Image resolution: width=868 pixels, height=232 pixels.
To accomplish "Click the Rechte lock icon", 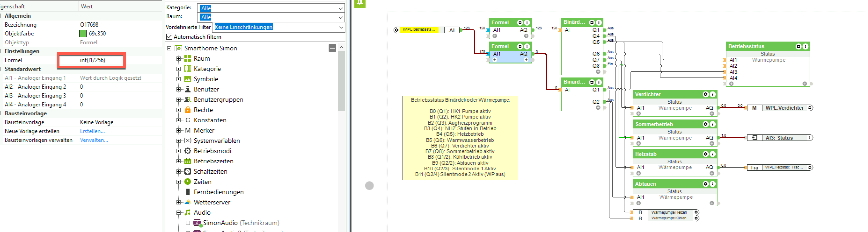I will [x=188, y=110].
